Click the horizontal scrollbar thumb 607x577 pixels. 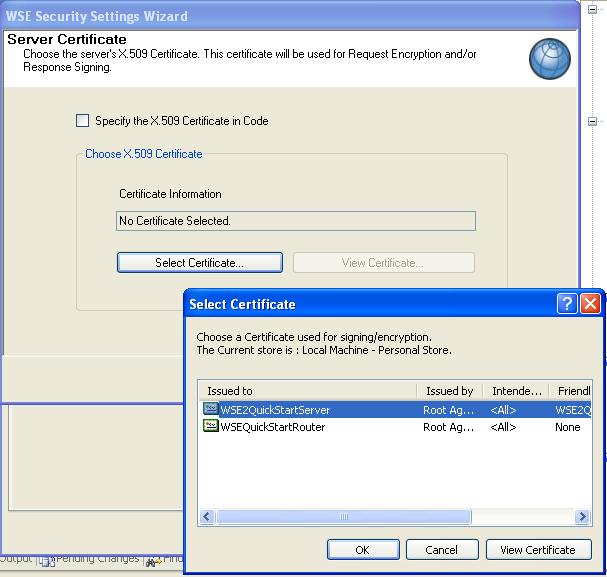pos(344,517)
